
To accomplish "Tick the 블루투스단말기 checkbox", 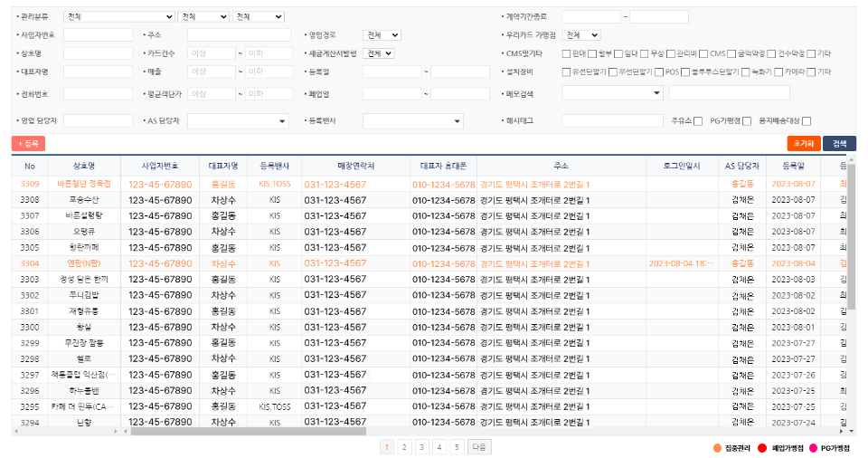I will click(685, 72).
